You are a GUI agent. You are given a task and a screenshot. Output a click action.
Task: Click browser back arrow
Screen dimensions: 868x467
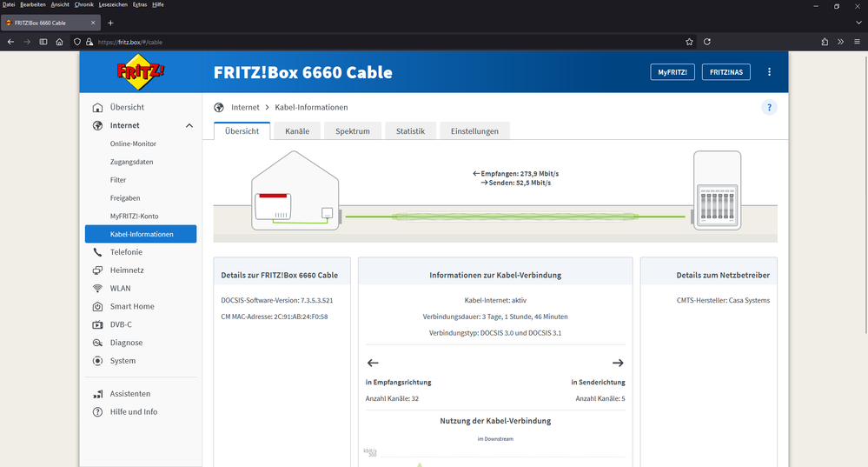coord(10,42)
